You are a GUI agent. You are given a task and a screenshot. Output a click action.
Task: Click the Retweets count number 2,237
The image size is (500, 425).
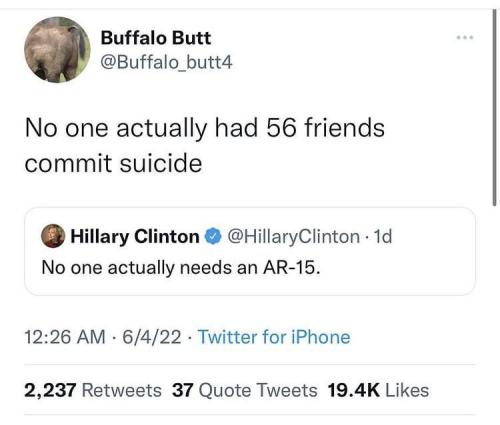[x=50, y=390]
